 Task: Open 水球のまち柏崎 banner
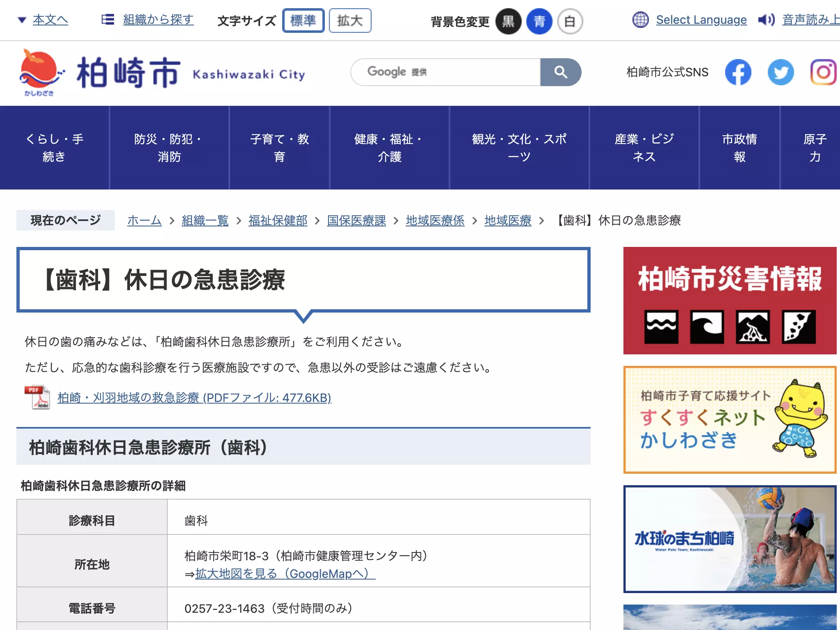[x=730, y=539]
